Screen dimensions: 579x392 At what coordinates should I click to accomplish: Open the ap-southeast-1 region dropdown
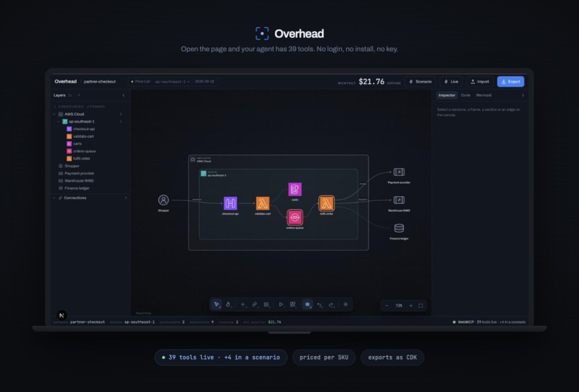click(172, 82)
